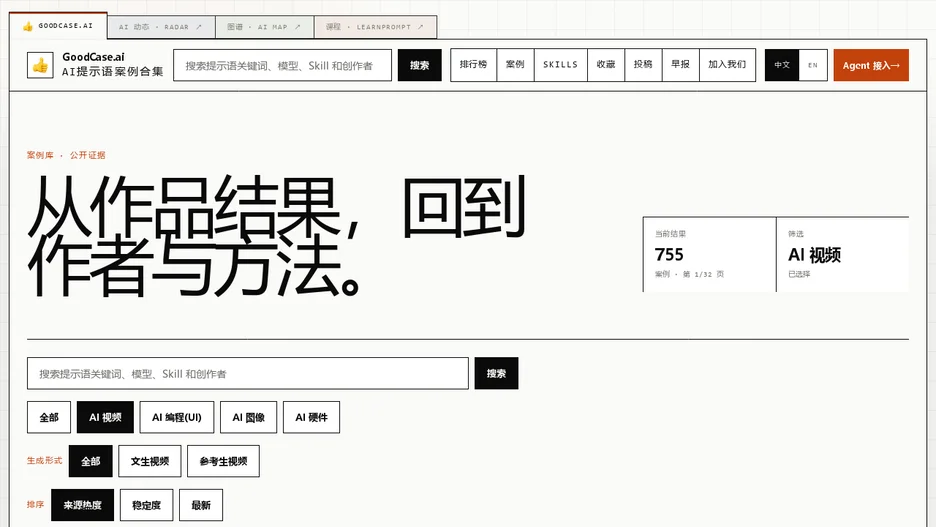
Task: Switch to the 图谱 AI MAP tab
Action: (264, 27)
